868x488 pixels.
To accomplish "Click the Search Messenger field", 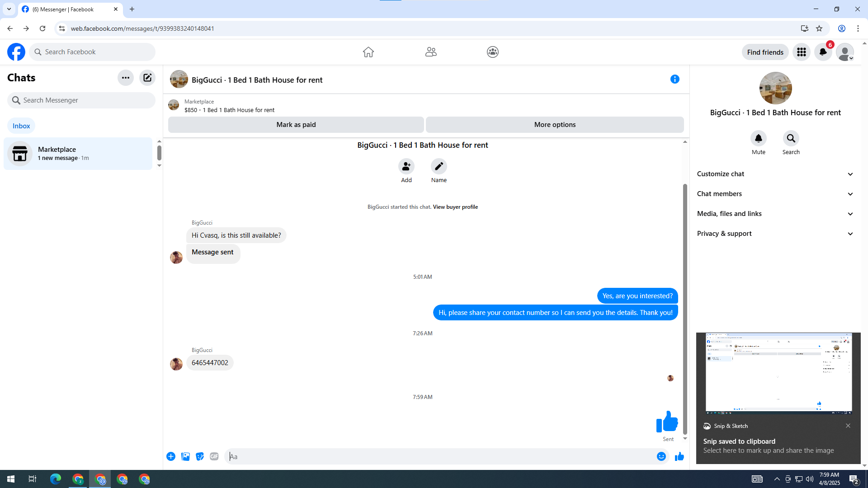I will point(81,100).
